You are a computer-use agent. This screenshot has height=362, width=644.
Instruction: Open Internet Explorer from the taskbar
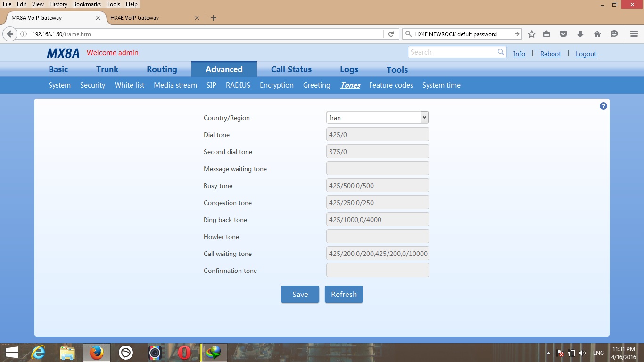click(x=38, y=352)
